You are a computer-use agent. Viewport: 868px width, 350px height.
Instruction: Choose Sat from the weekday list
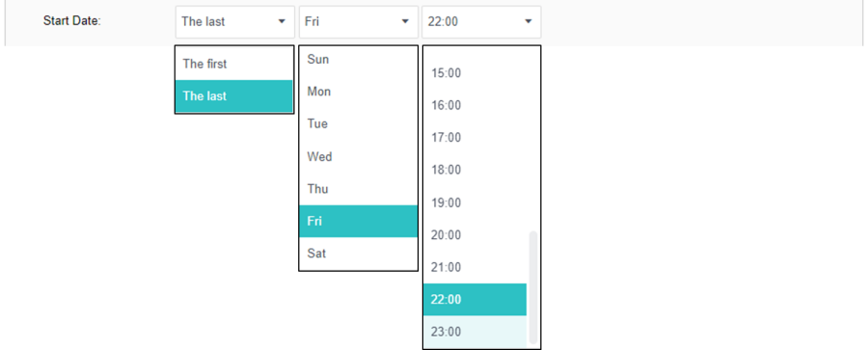[358, 254]
